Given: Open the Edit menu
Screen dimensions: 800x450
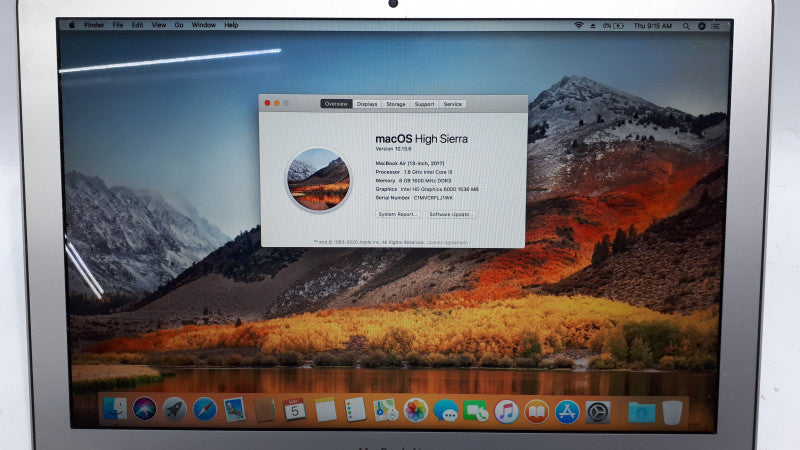Looking at the screenshot, I should click(137, 24).
